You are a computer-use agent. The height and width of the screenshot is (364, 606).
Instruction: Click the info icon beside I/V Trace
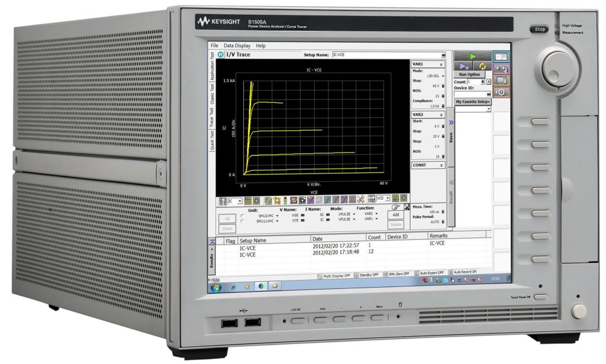[x=221, y=54]
